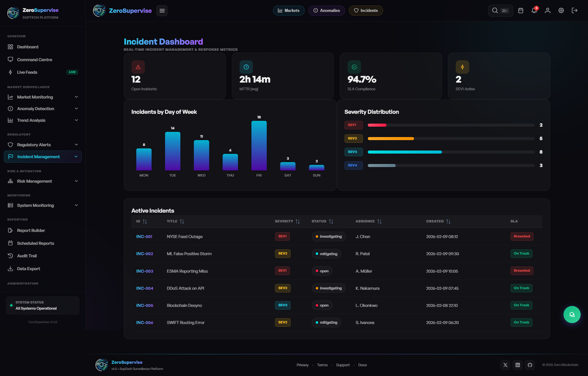Image resolution: width=588 pixels, height=376 pixels.
Task: Click the Open Incidents warning icon
Action: pyautogui.click(x=138, y=67)
